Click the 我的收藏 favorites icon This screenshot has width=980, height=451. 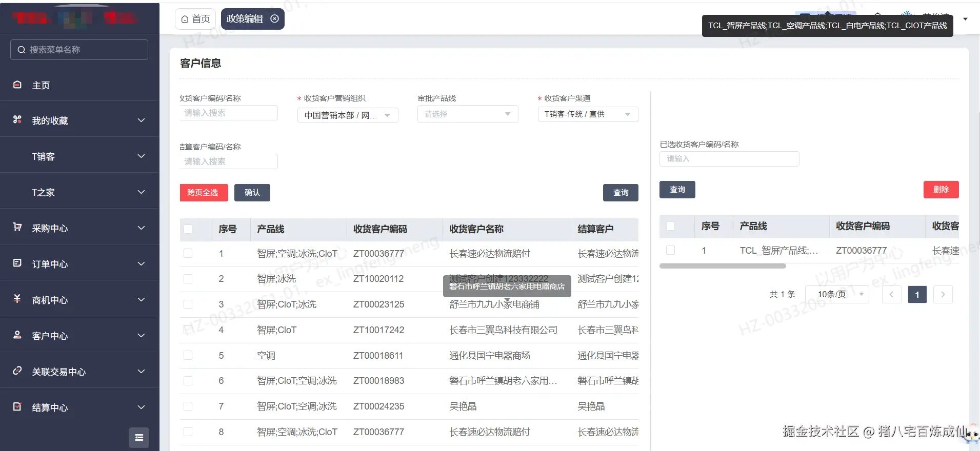(17, 119)
